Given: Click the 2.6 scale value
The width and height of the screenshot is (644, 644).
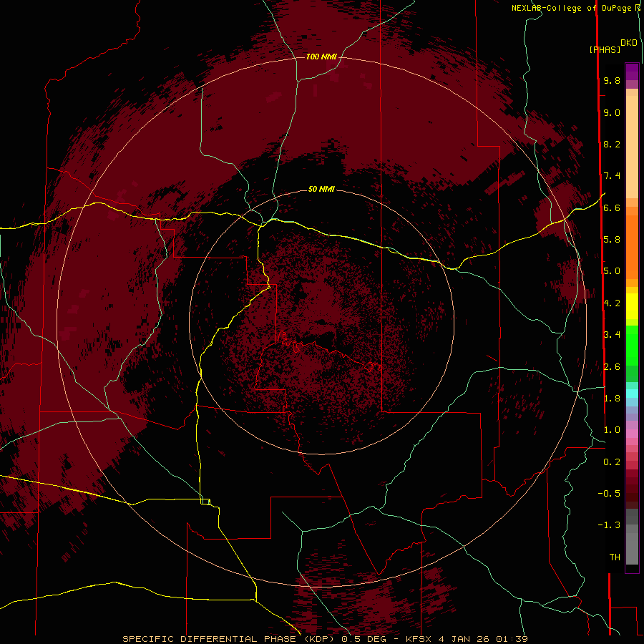Looking at the screenshot, I should point(612,367).
